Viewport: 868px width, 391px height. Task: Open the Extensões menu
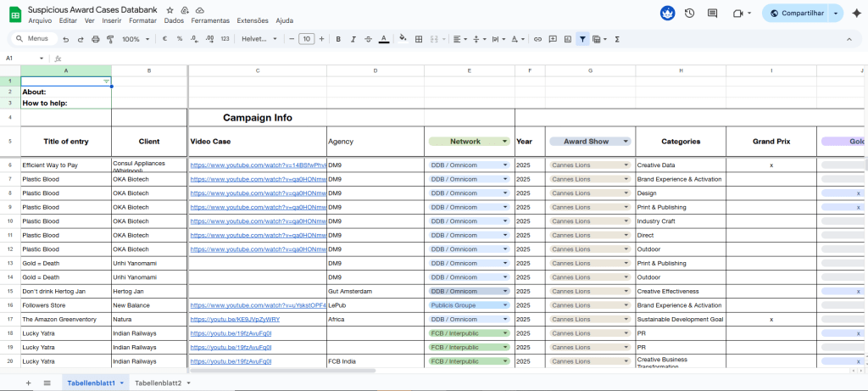pos(253,20)
